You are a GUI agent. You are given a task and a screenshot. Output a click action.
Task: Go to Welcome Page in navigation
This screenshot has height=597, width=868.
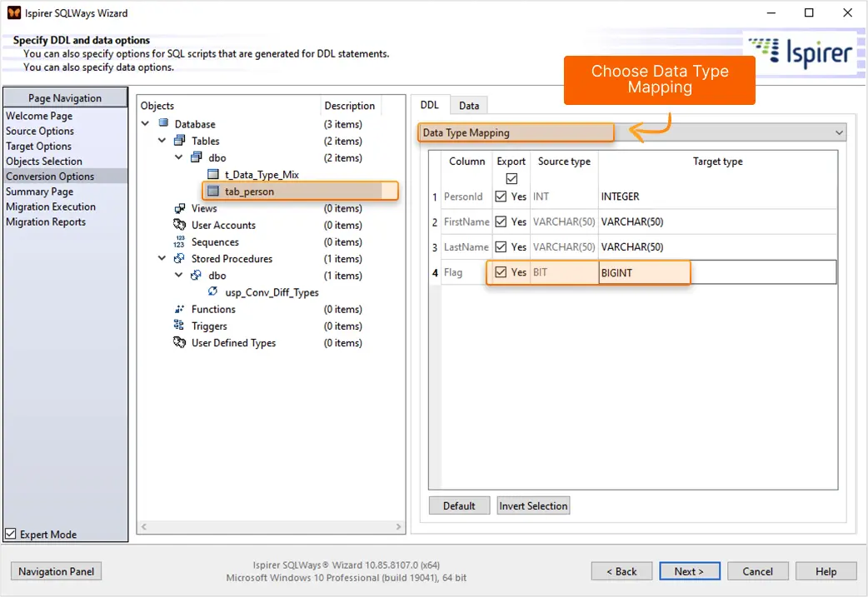click(x=39, y=116)
